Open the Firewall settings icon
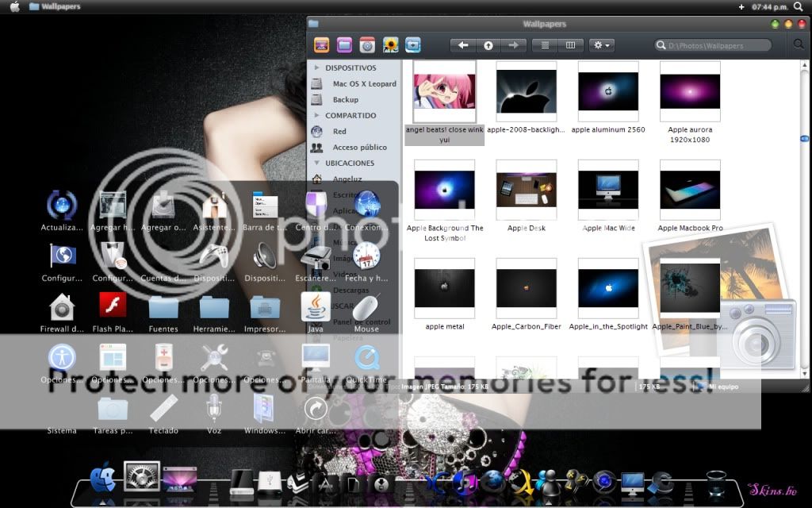 [x=62, y=307]
